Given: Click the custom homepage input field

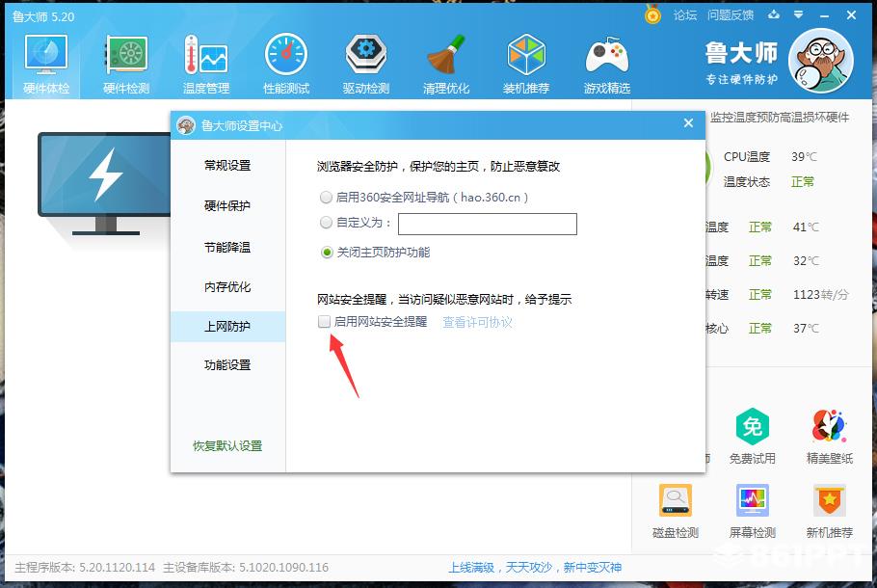Looking at the screenshot, I should click(x=487, y=224).
